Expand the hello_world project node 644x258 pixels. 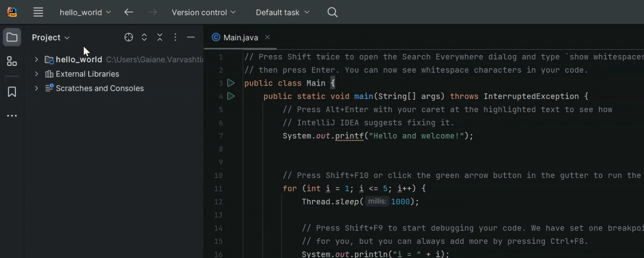36,59
